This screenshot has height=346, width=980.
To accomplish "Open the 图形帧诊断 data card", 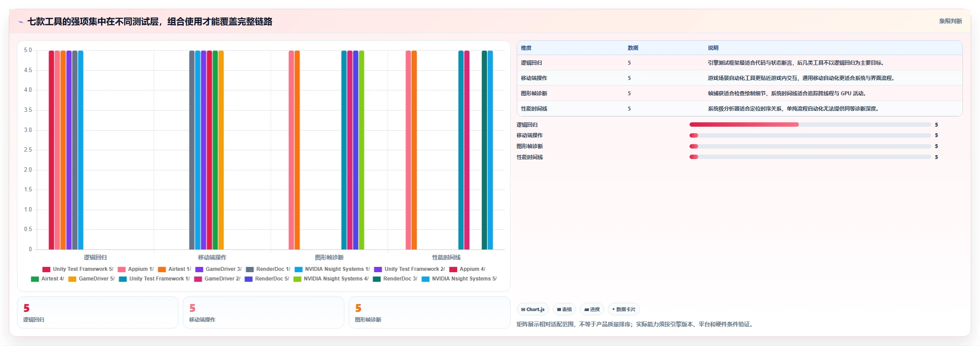I will click(429, 312).
